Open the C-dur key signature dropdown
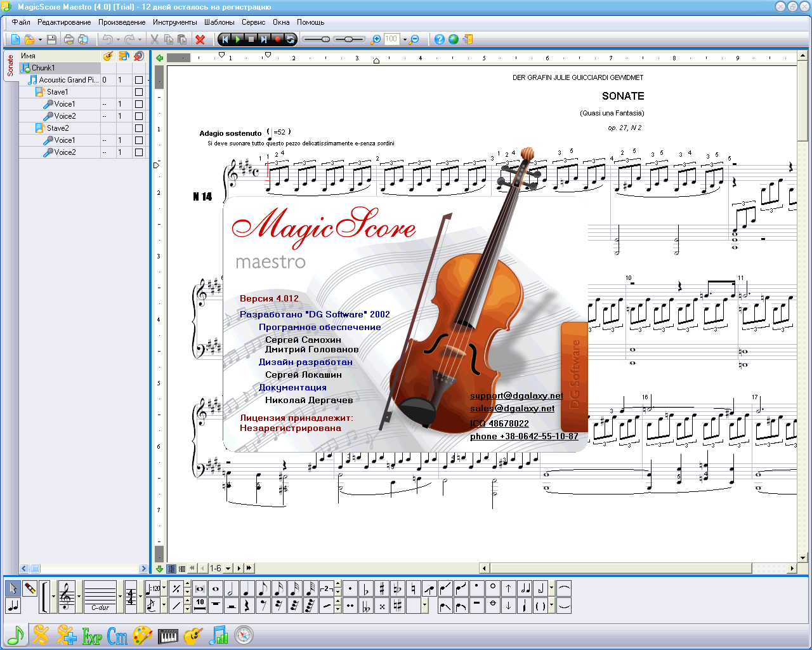The image size is (812, 650). [x=119, y=597]
